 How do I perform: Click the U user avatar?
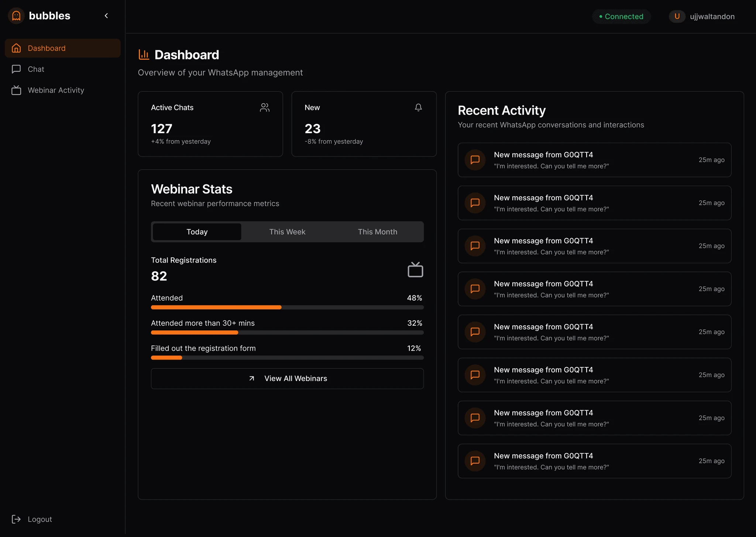[x=677, y=16]
